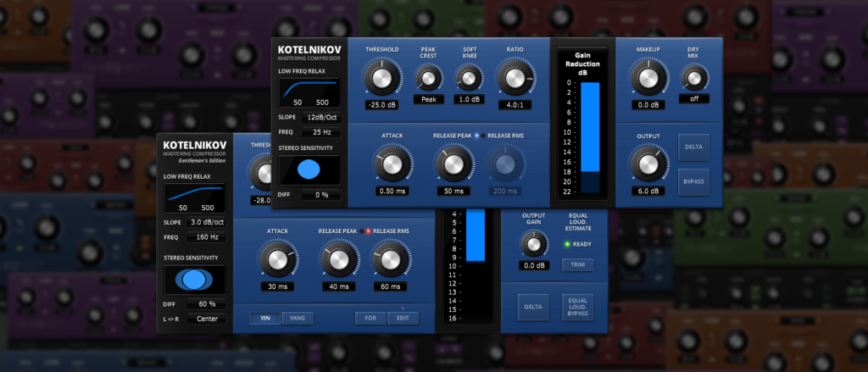The width and height of the screenshot is (868, 372).
Task: Toggle red Release RMS LED in Gentleman's Edition
Action: [x=368, y=231]
